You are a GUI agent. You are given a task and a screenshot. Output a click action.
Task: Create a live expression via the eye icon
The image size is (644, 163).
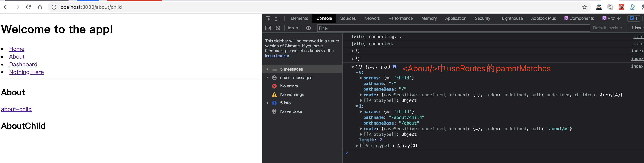[308, 28]
